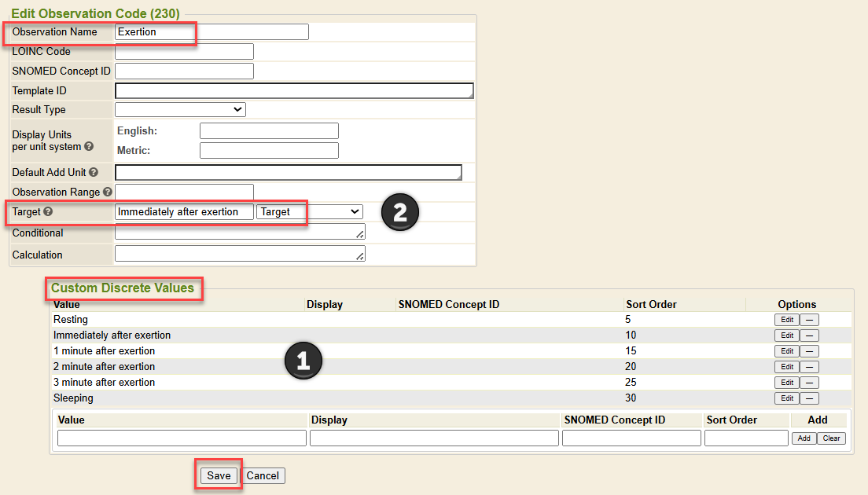Expand the Target type dropdown

point(310,212)
